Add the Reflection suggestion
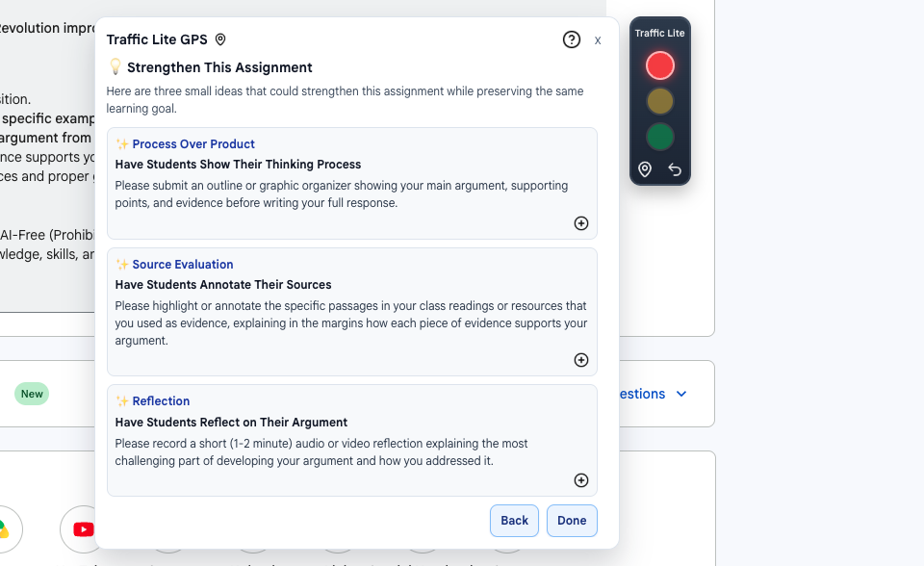This screenshot has height=566, width=924. [581, 480]
